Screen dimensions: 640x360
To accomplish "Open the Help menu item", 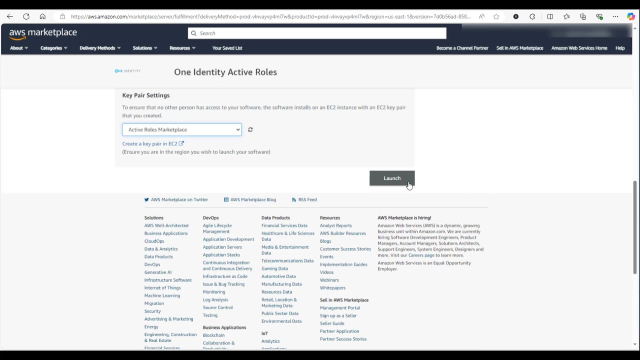I will tap(620, 48).
